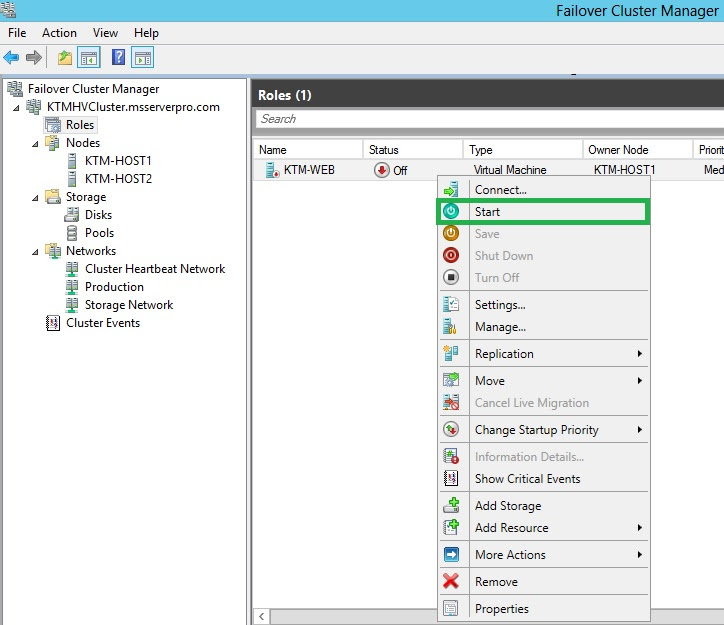Click the Move icon in the context menu

pos(451,380)
